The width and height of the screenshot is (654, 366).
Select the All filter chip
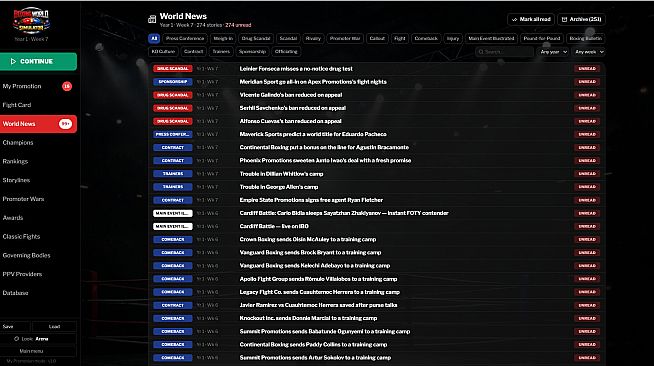tap(154, 38)
